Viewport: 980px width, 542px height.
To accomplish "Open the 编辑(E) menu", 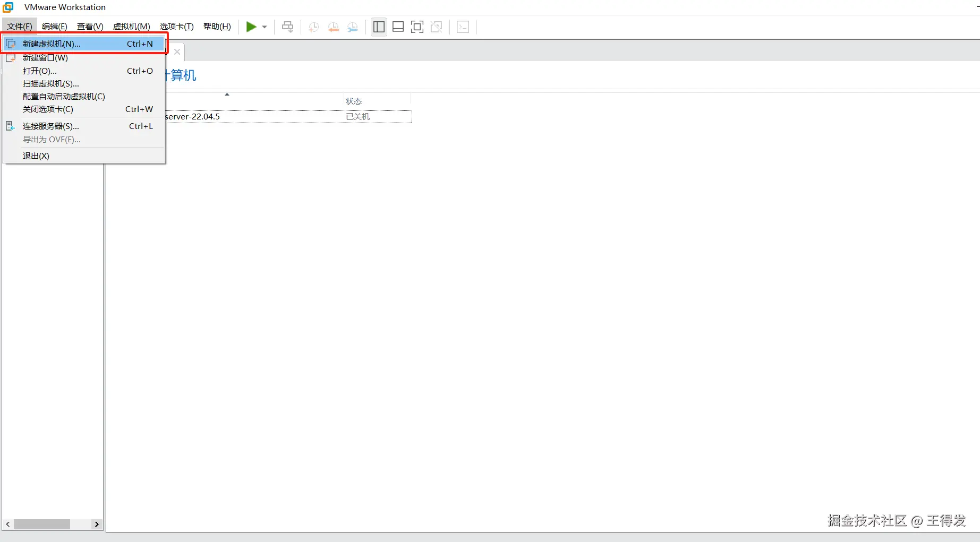I will click(55, 27).
